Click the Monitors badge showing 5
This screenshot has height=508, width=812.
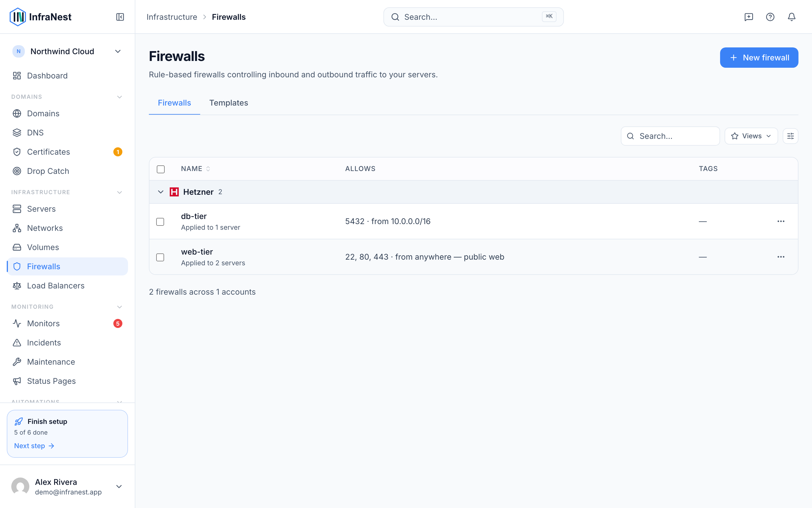[x=118, y=323]
